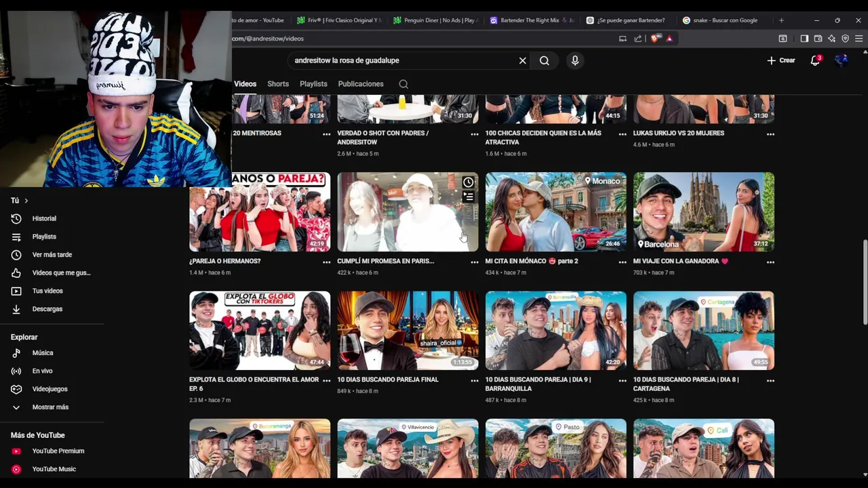Click the Crear button
The height and width of the screenshot is (488, 868).
click(781, 60)
